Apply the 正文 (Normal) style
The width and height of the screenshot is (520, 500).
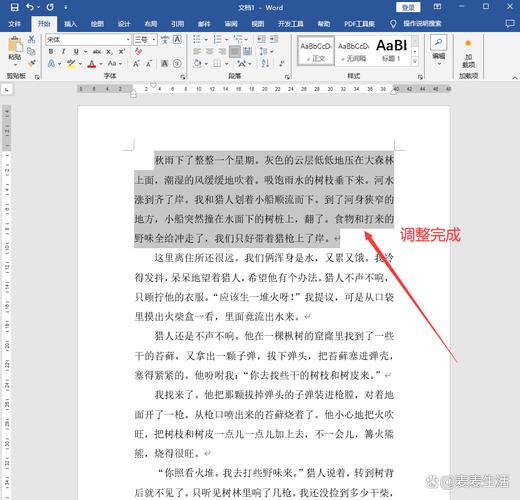316,51
